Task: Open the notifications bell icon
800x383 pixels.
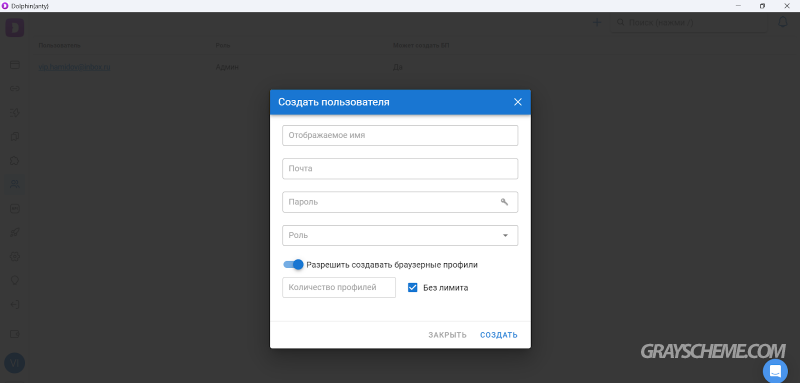Action: (782, 22)
